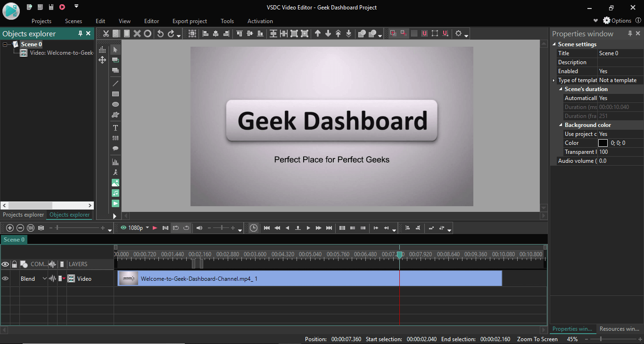The width and height of the screenshot is (644, 344).
Task: Add a video object using the sidebar icon
Action: click(x=115, y=203)
